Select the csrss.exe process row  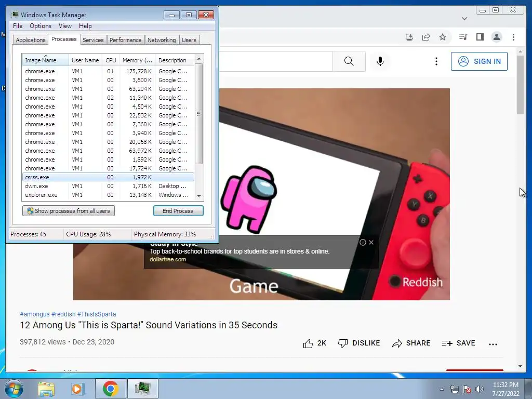point(108,177)
